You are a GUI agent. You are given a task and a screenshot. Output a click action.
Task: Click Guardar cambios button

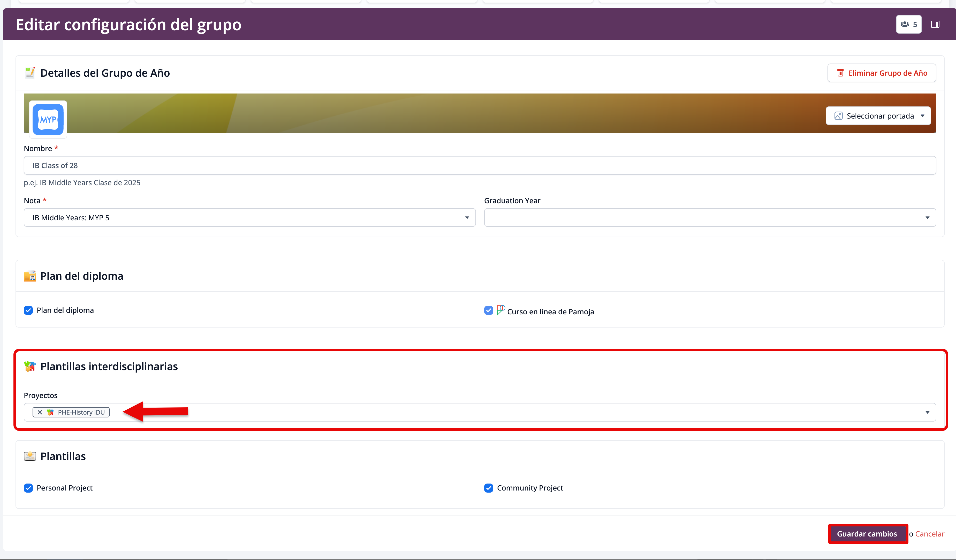point(867,534)
